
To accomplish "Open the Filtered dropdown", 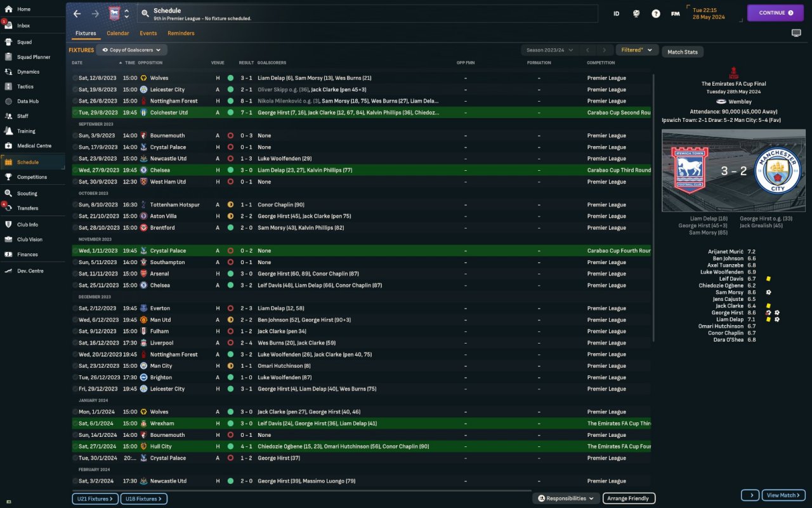I will (x=636, y=50).
